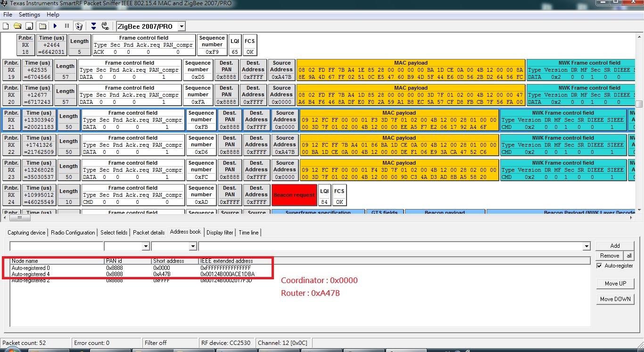Screen dimensions: 644x352
Task: Click the small 'all' button
Action: (629, 256)
